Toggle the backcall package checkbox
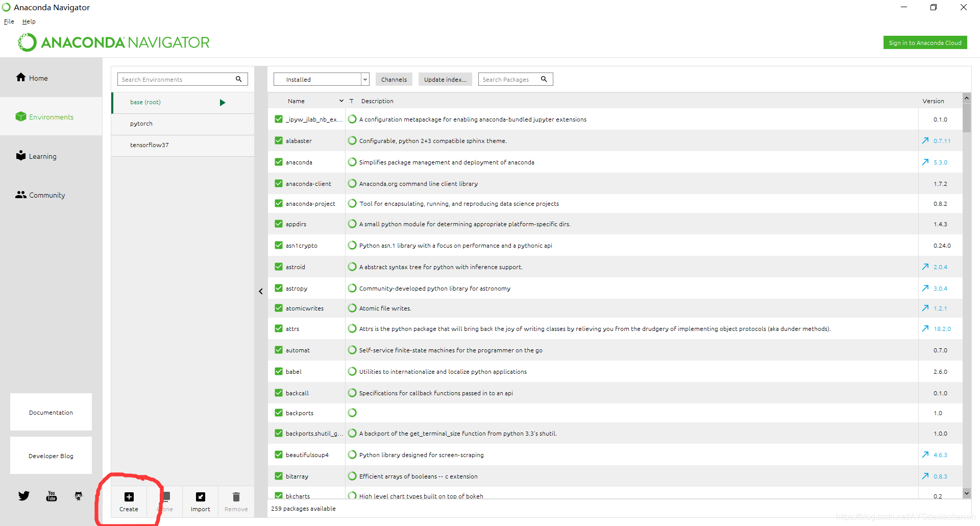Screen dimensions: 980x526 click(279, 393)
